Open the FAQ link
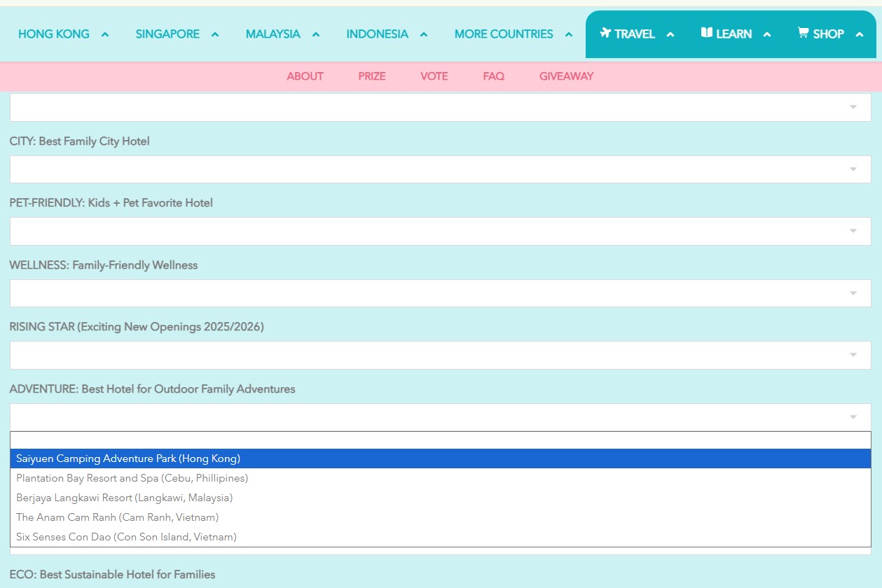 pyautogui.click(x=494, y=76)
